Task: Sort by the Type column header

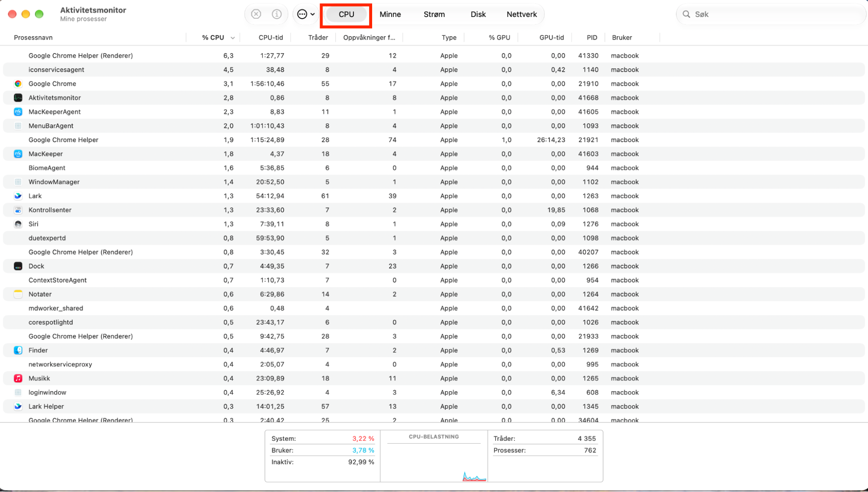Action: coord(449,38)
